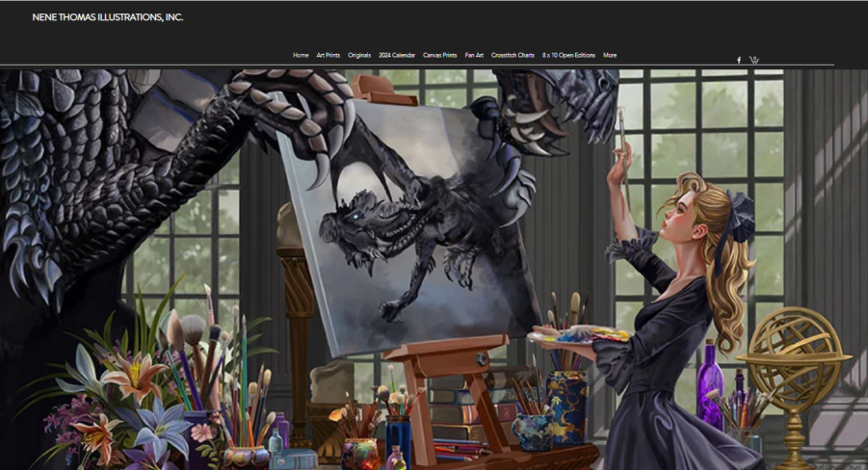868x470 pixels.
Task: Open the Originals page
Action: pos(359,55)
